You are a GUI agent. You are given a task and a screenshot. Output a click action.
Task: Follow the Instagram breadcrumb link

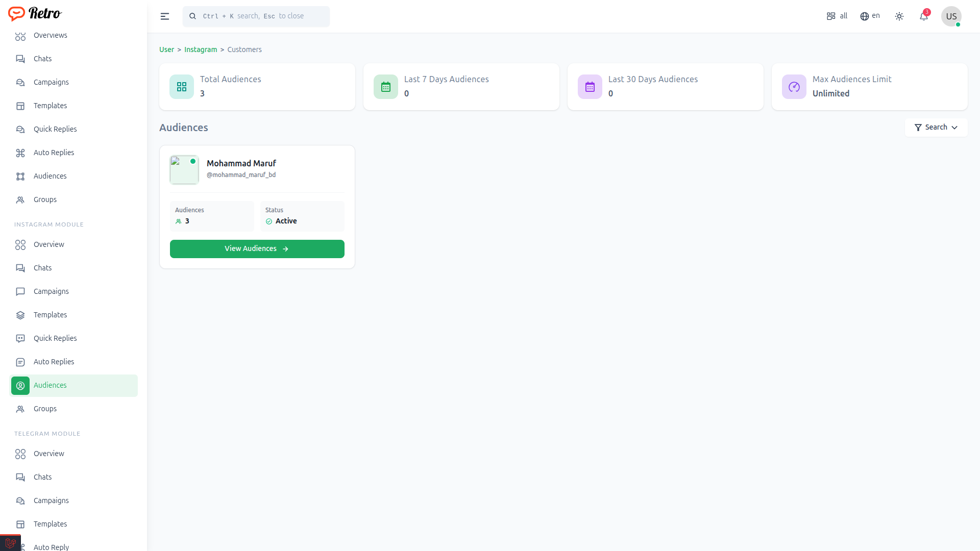[201, 49]
